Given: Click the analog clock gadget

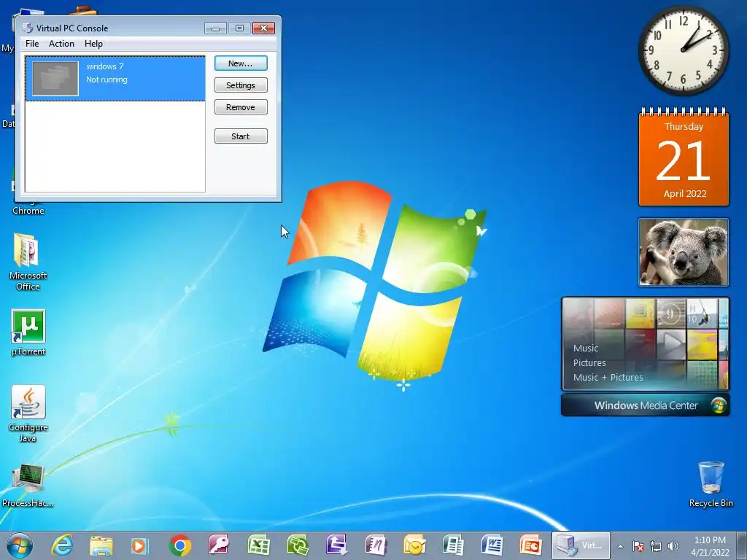Looking at the screenshot, I should click(x=683, y=50).
